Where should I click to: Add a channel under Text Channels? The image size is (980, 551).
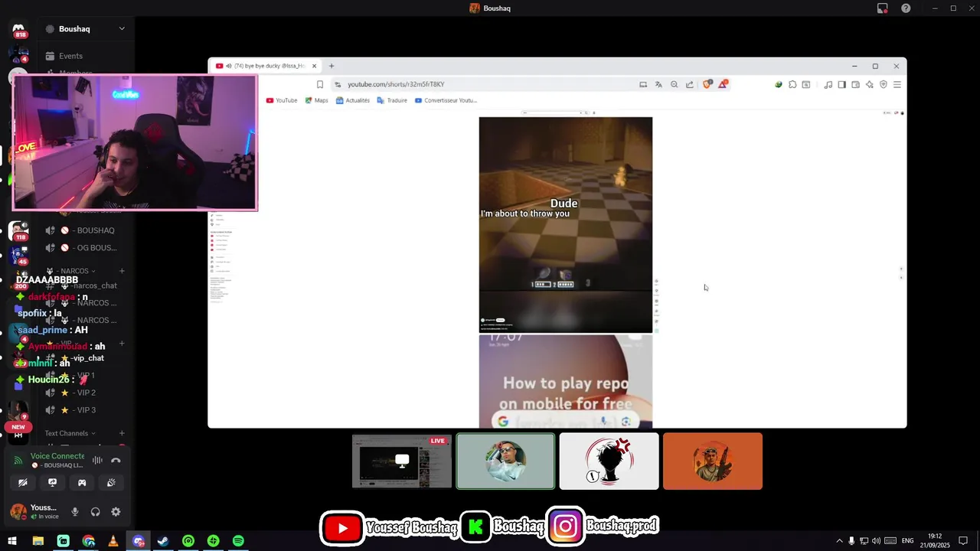(122, 433)
